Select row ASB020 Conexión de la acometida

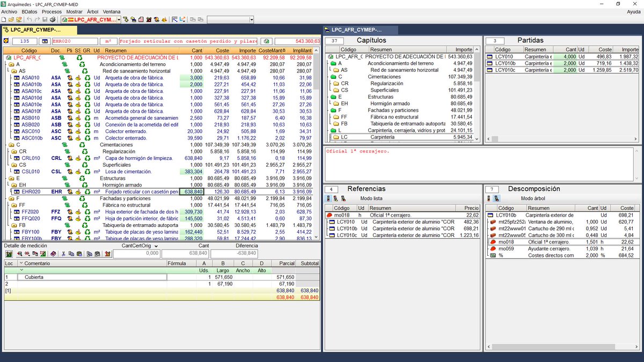pos(159,124)
